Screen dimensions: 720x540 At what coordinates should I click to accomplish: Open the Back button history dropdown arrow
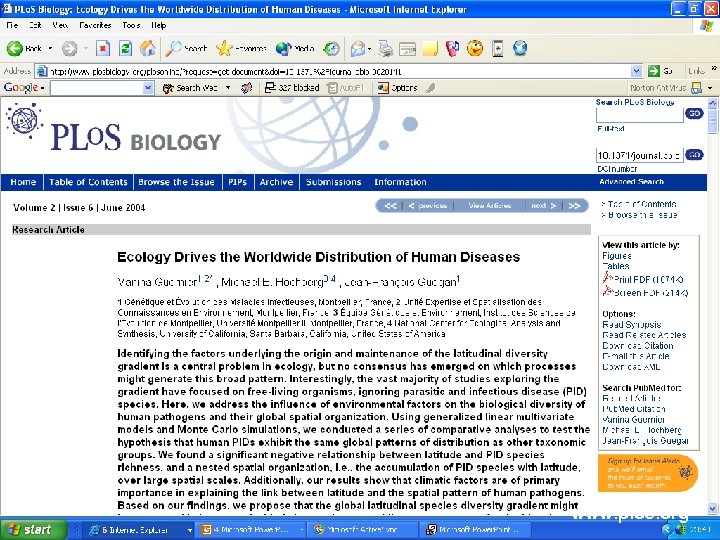pos(51,48)
